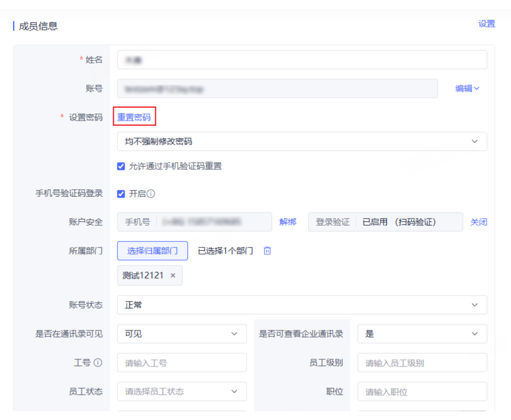This screenshot has width=511, height=420.
Task: Click the 手机号验证码登录 label
Action: tap(69, 193)
